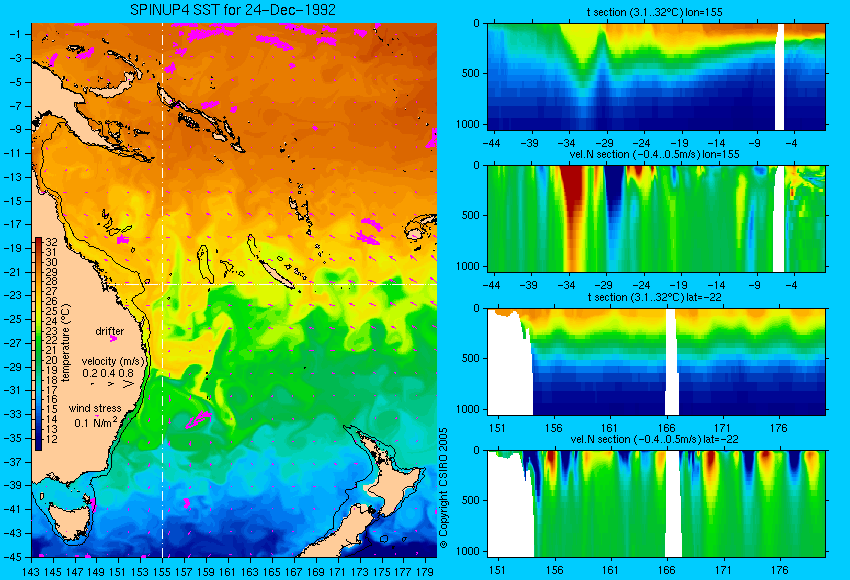This screenshot has width=850, height=580.
Task: Click the 'wind stress' legend label
Action: coord(95,408)
